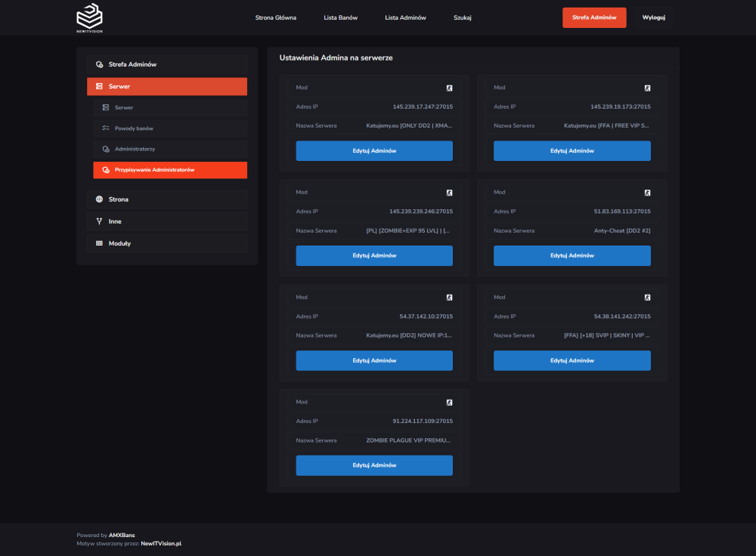Click IP address 145.239.239.246:27015
Viewport: 756px width, 556px height.
coord(421,212)
